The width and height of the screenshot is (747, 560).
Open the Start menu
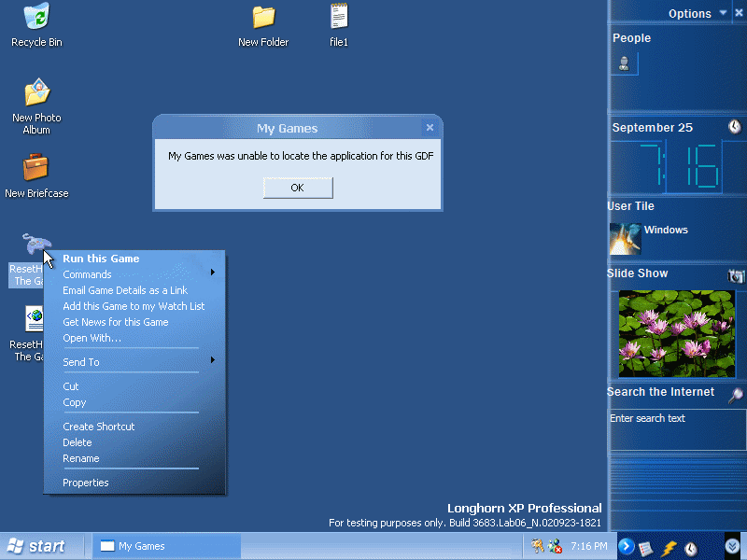(x=38, y=546)
